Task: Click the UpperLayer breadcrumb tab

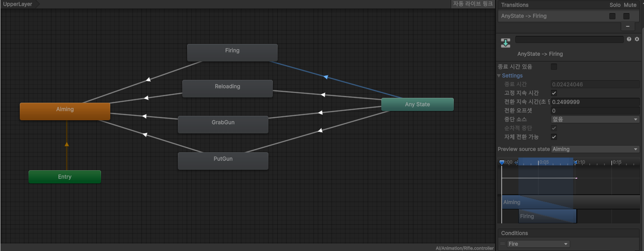Action: [x=18, y=4]
